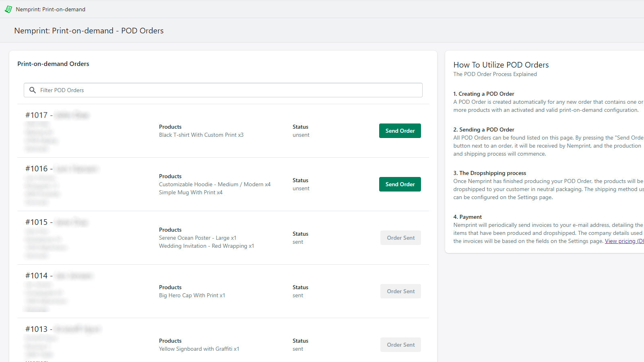Click the 3. The Dropshipping process heading

pos(490,173)
